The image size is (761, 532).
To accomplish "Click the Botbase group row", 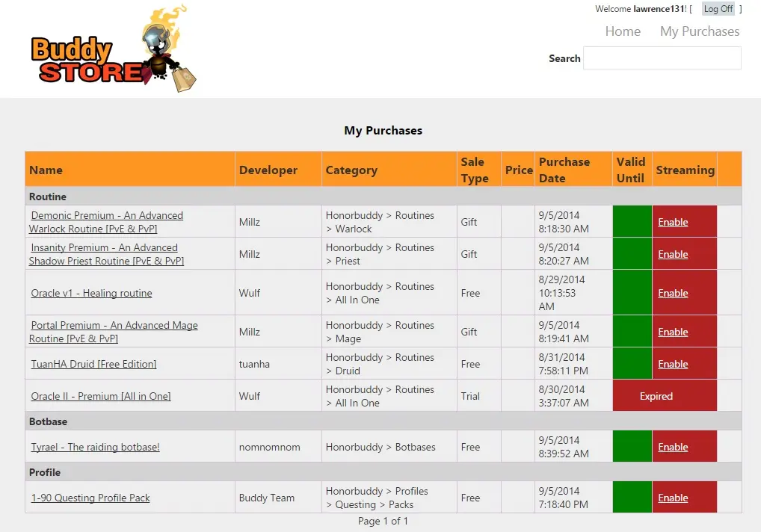I will point(383,421).
